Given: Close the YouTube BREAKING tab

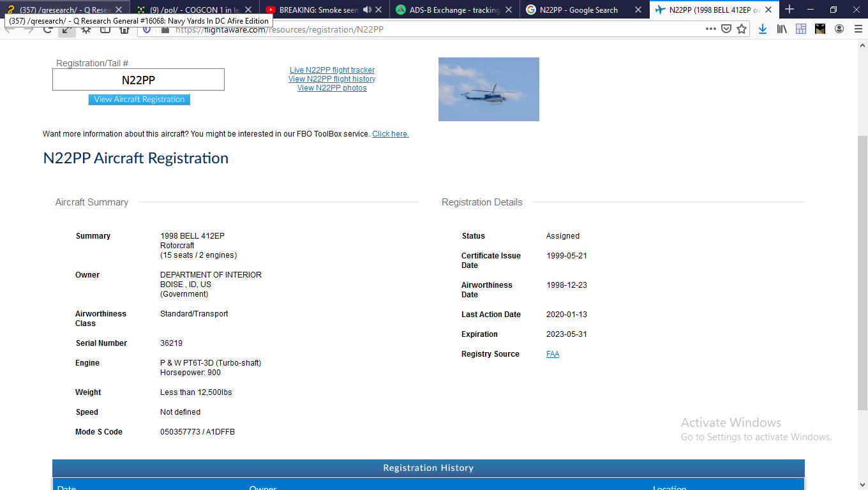Looking at the screenshot, I should (x=379, y=10).
